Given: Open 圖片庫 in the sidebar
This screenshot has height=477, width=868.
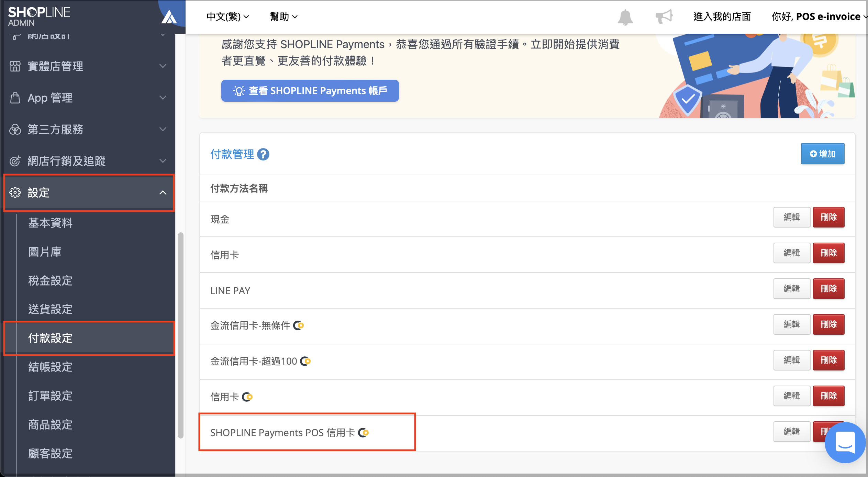Looking at the screenshot, I should (x=45, y=252).
